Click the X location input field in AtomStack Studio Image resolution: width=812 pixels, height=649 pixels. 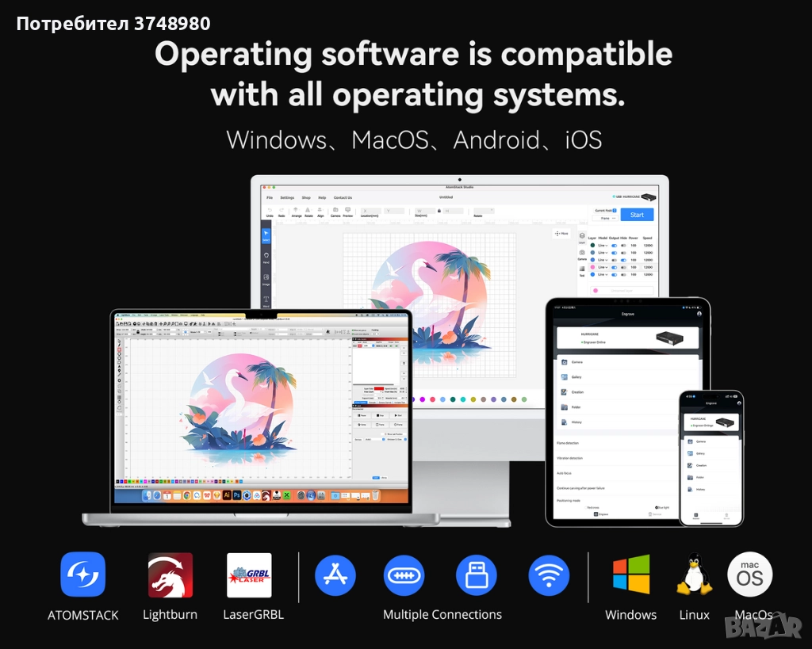click(x=372, y=211)
